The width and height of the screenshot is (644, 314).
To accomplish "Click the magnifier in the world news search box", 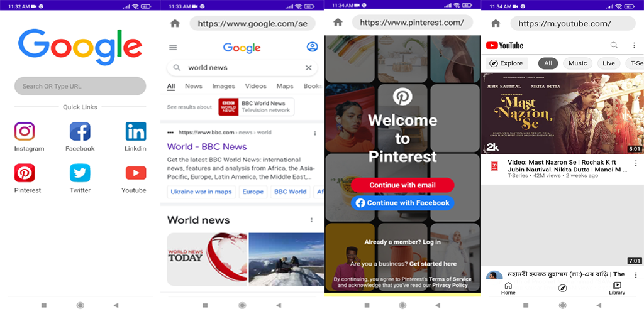I will coord(177,68).
